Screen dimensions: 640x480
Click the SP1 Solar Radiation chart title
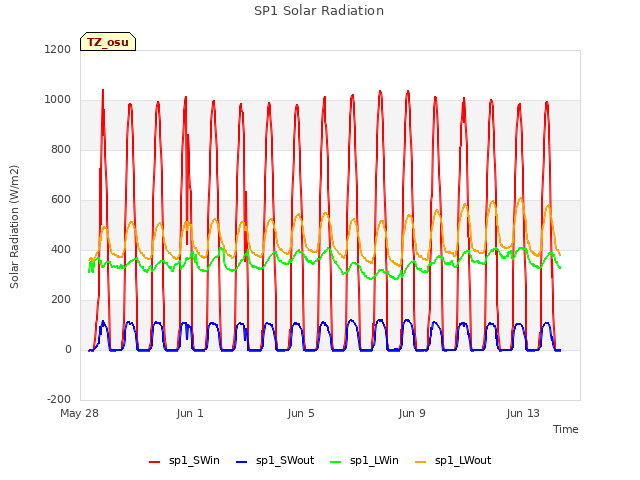pyautogui.click(x=319, y=11)
